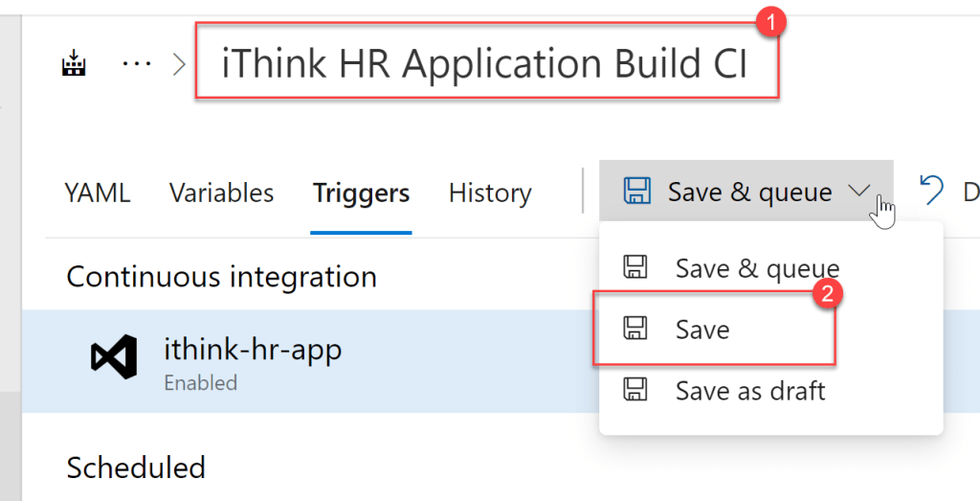Viewport: 980px width, 501px height.
Task: Pick Save as draft menu option
Action: (x=749, y=390)
